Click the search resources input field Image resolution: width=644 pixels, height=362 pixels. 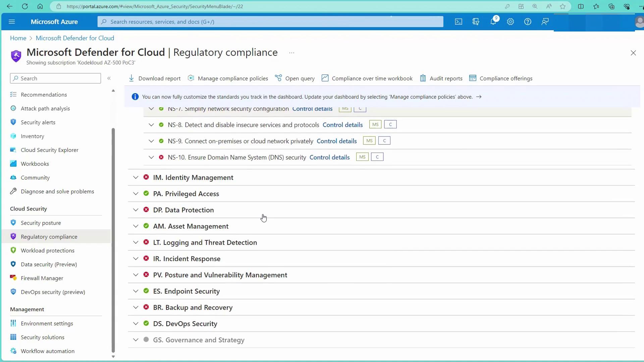click(270, 22)
